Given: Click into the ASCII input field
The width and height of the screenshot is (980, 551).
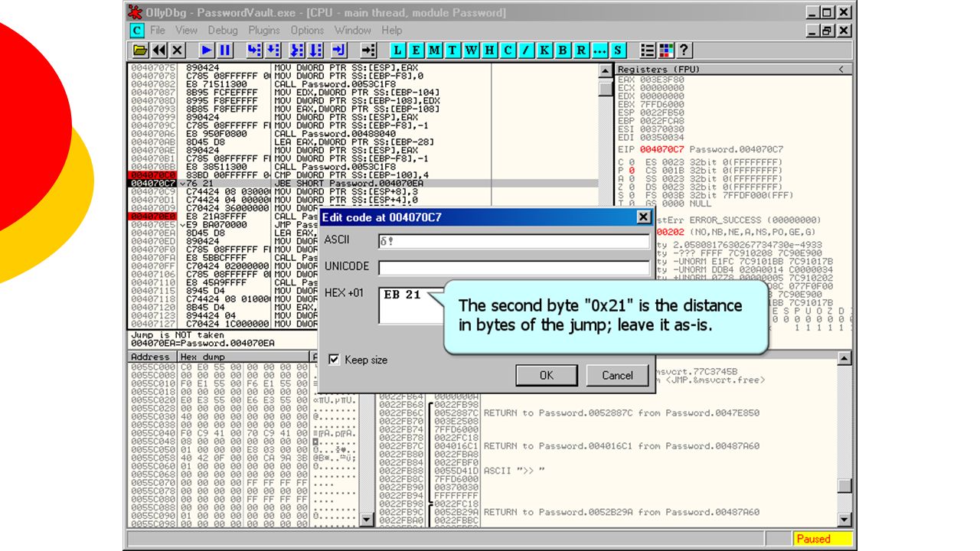Looking at the screenshot, I should point(514,242).
